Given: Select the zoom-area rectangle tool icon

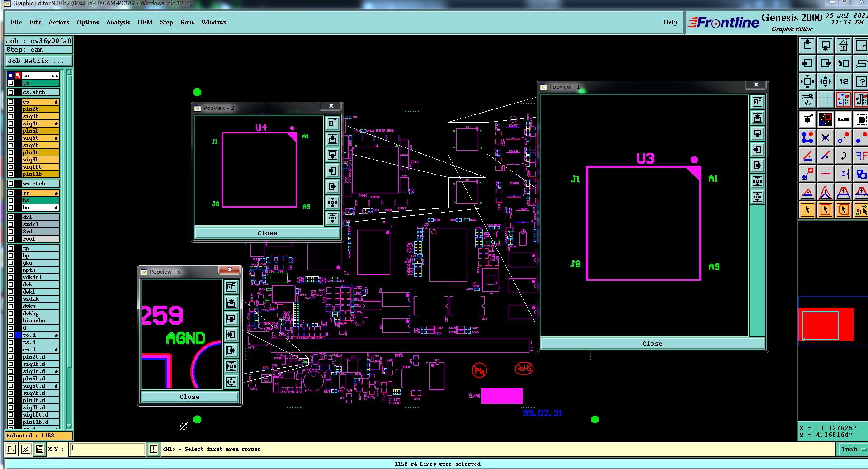Looking at the screenshot, I should click(x=826, y=120).
